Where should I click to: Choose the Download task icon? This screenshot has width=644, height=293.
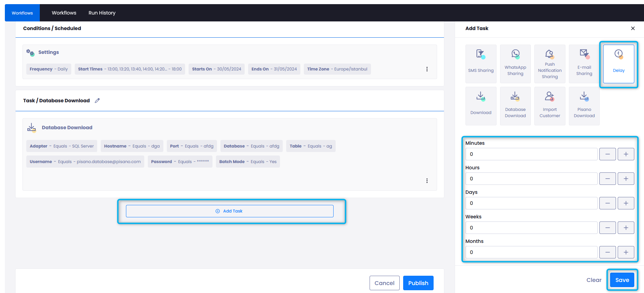[481, 106]
